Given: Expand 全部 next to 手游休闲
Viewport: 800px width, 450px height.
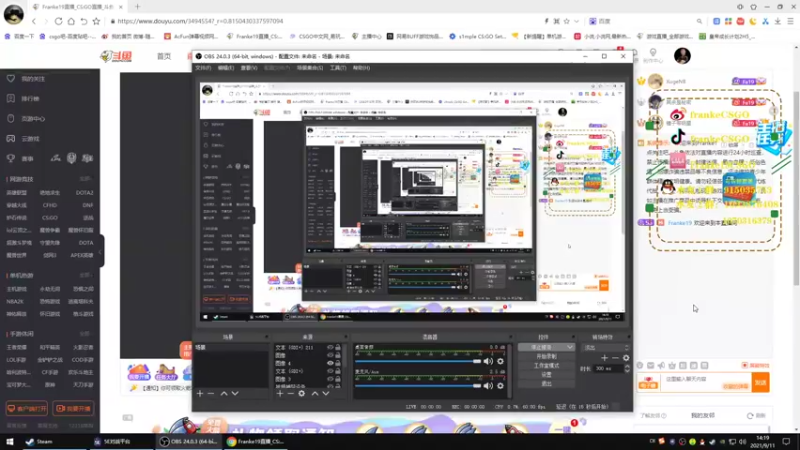Looking at the screenshot, I should click(x=85, y=334).
